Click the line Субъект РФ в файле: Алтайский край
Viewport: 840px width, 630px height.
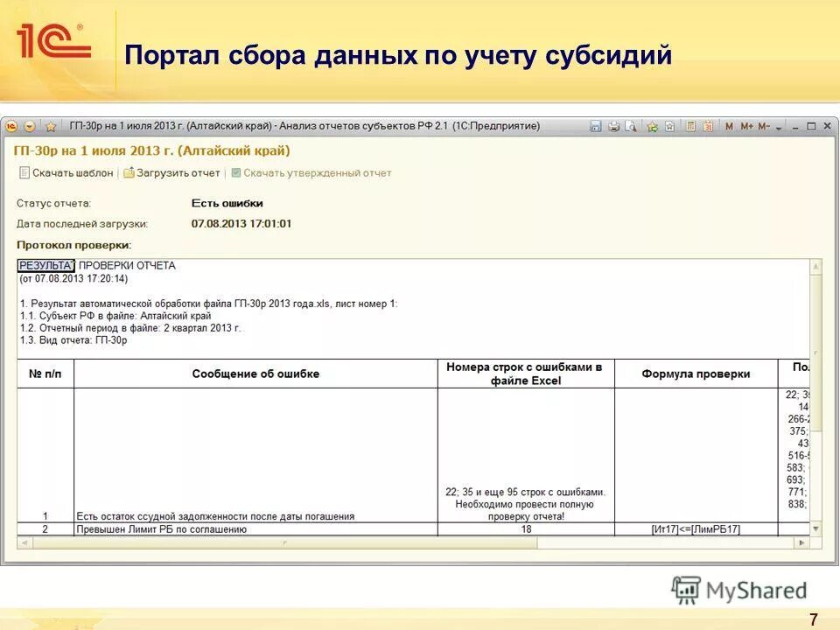pos(115,316)
